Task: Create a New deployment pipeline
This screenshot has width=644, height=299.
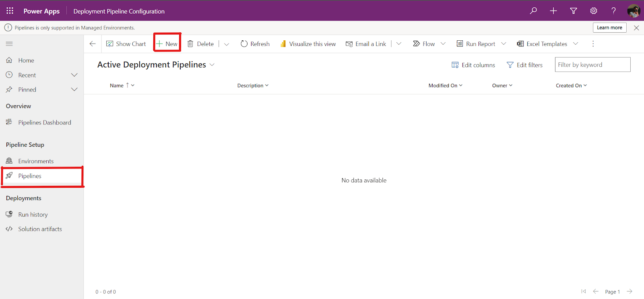Action: pyautogui.click(x=167, y=44)
